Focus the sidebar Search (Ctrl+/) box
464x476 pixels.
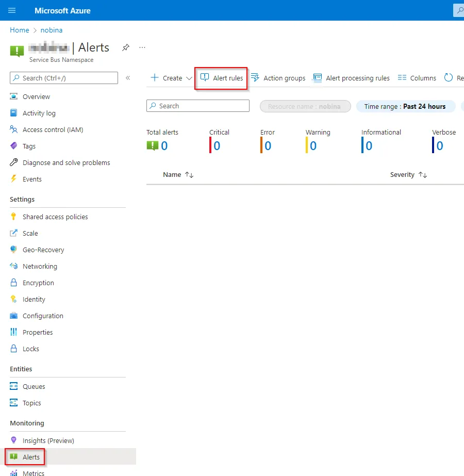(64, 78)
